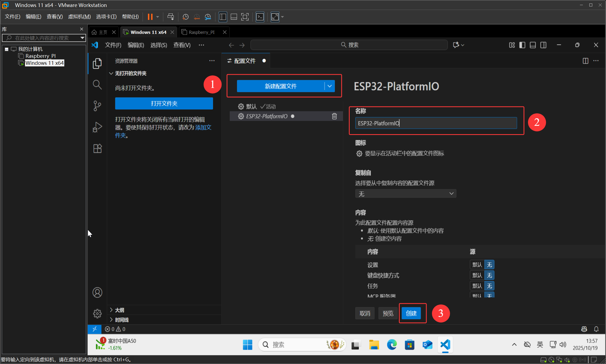Screen dimensions: 606x364
Task: Click the 预览 button
Action: 388,313
